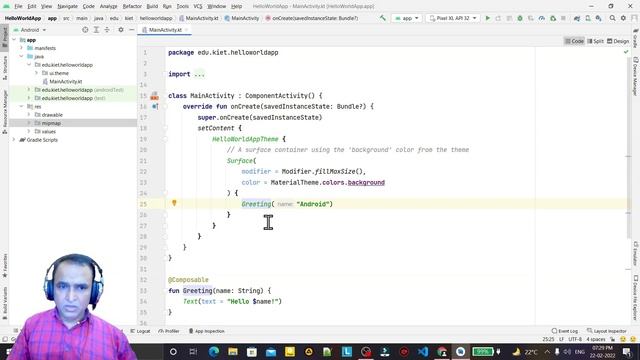This screenshot has height=360, width=640.
Task: Expand Gradle Scripts node
Action: 14,140
